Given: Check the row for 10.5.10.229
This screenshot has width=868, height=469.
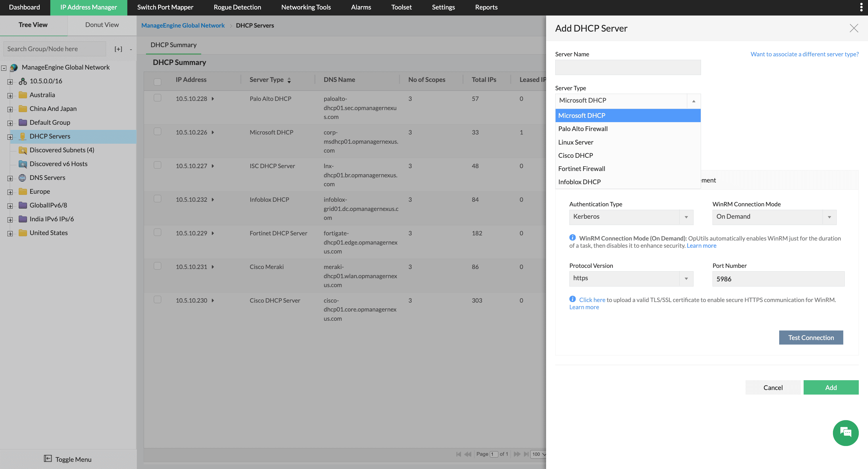Looking at the screenshot, I should pos(157,232).
